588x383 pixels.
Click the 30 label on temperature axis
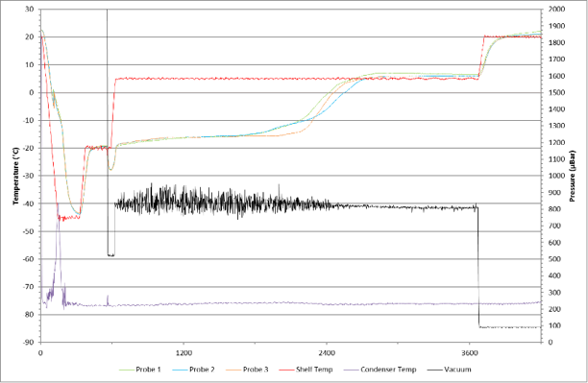30,10
